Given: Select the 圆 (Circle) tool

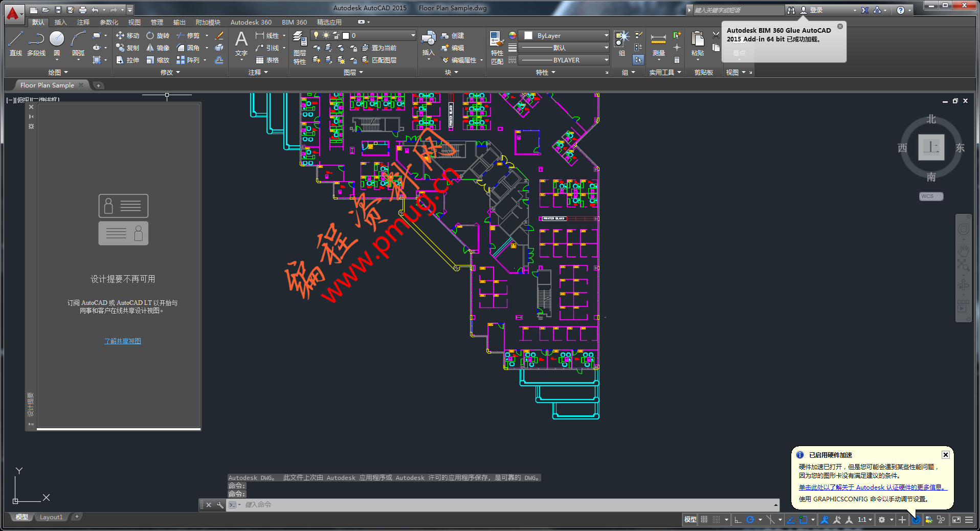Looking at the screenshot, I should coord(57,43).
